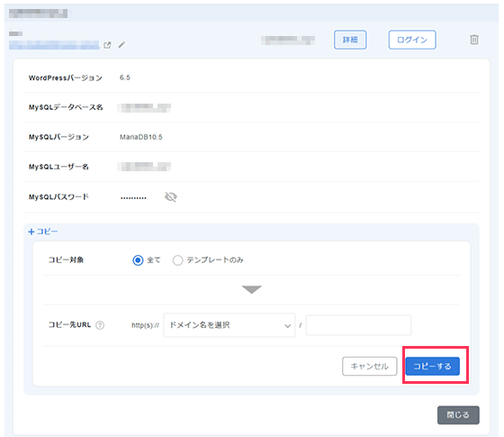Click the ログイン button
Viewport: 504px width, 437px height.
coord(412,40)
